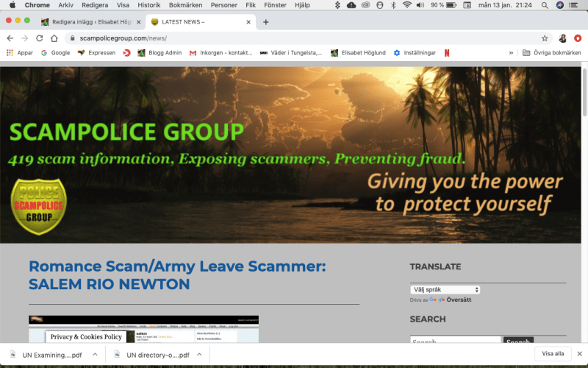Screen dimensions: 588x368
Task: Click the Privacy & Cookies Policy notice
Action: click(86, 337)
